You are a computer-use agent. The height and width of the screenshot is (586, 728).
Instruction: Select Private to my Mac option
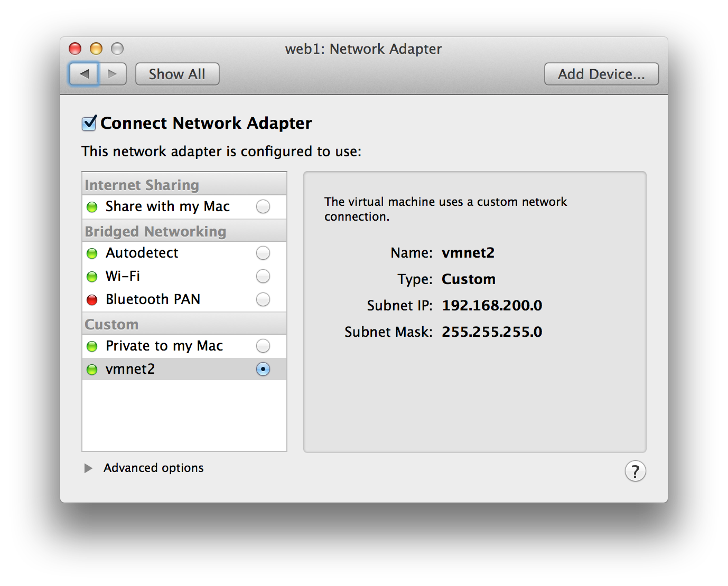pos(263,346)
